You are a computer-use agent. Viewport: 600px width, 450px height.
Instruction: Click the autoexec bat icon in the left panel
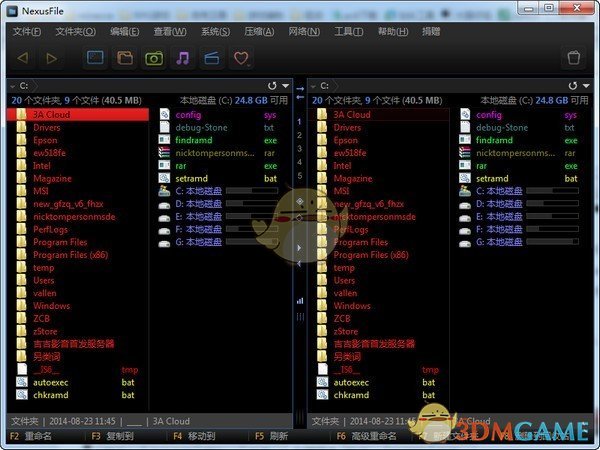22,382
